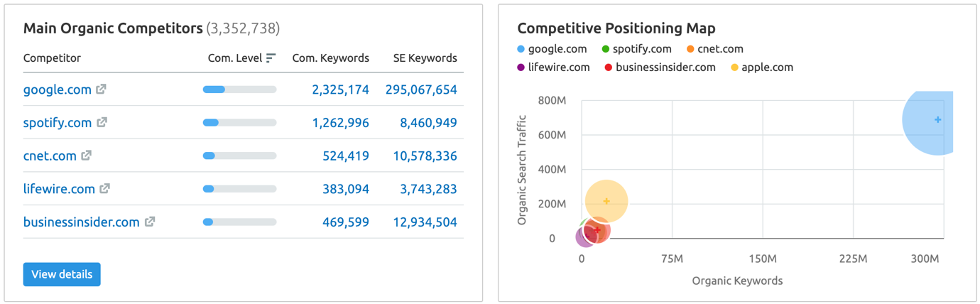Toggle apple.com series in chart legend
Screen dimensions: 980x304
click(761, 67)
